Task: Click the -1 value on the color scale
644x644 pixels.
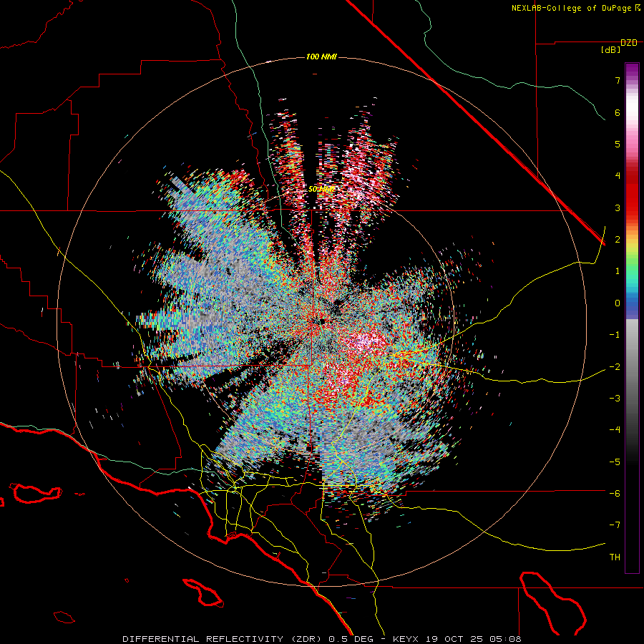Action: (x=615, y=335)
